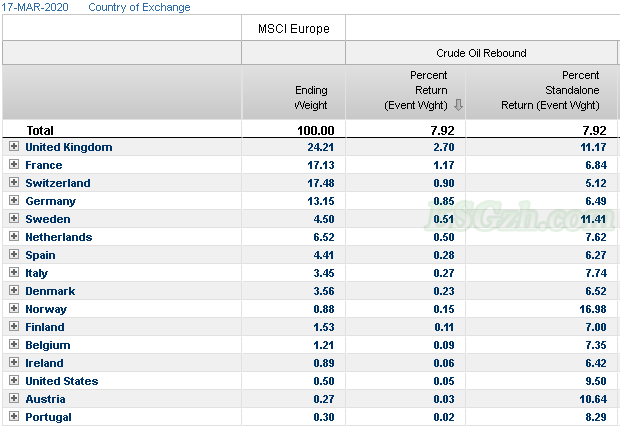This screenshot has height=428, width=620.
Task: Expand the Denmark row
Action: tap(14, 290)
